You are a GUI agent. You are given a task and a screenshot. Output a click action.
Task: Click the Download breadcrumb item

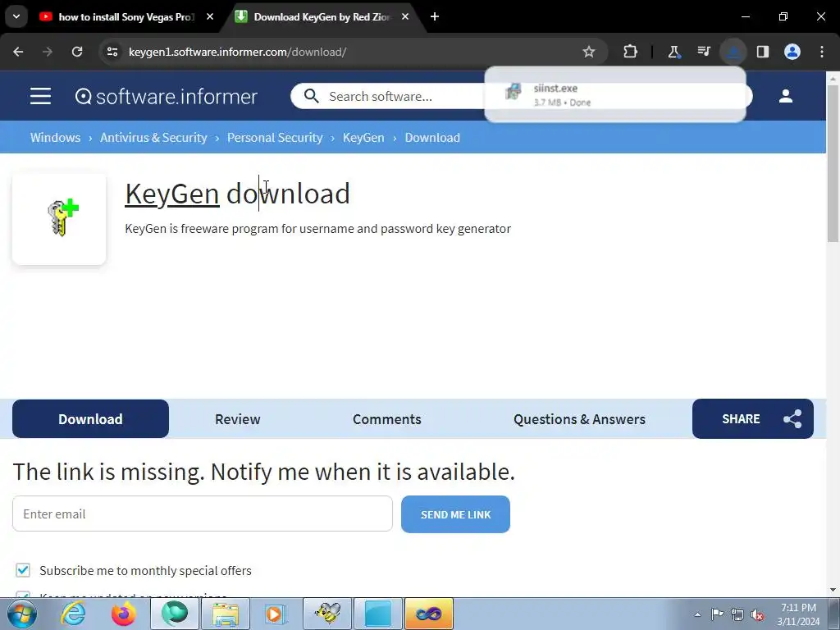pos(432,138)
